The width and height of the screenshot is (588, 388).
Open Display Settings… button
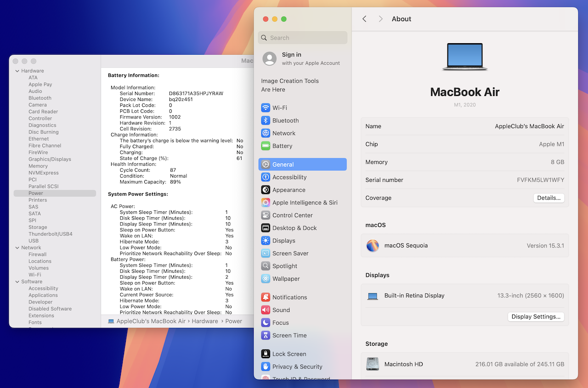(536, 317)
